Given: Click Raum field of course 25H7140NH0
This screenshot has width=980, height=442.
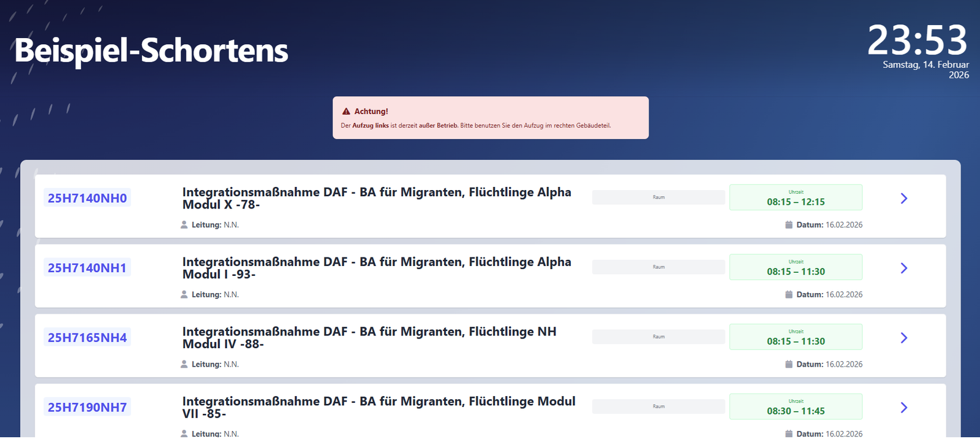Looking at the screenshot, I should 658,197.
